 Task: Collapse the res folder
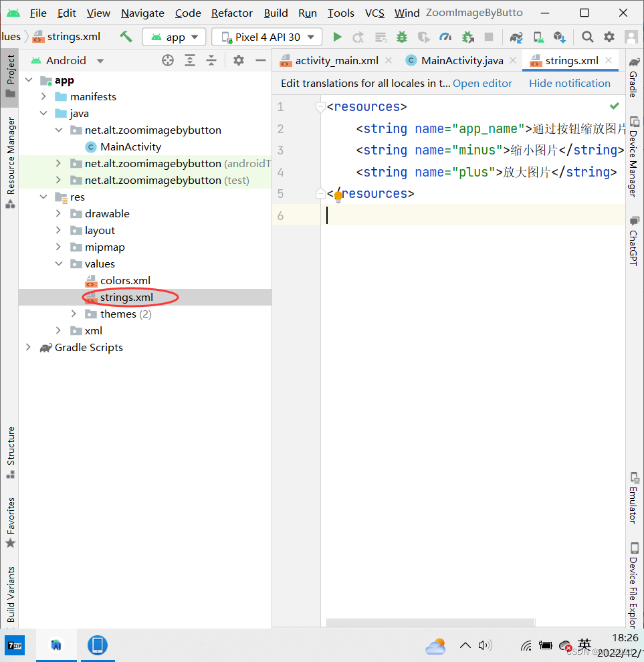pos(43,197)
